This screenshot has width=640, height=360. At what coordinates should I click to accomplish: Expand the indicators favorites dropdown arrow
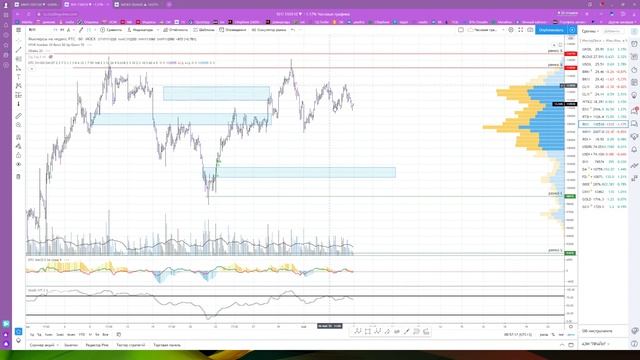coord(158,30)
